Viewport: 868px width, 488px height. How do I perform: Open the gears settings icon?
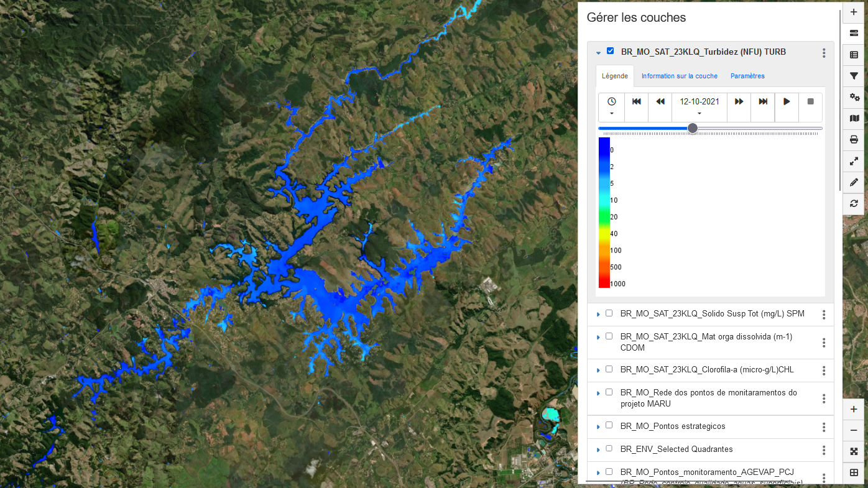(x=854, y=97)
